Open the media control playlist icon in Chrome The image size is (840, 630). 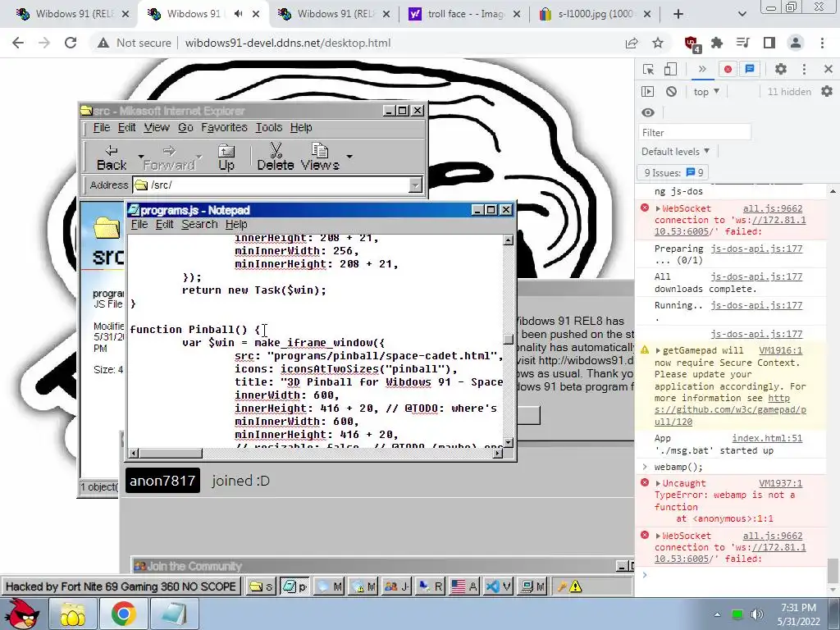tap(743, 43)
